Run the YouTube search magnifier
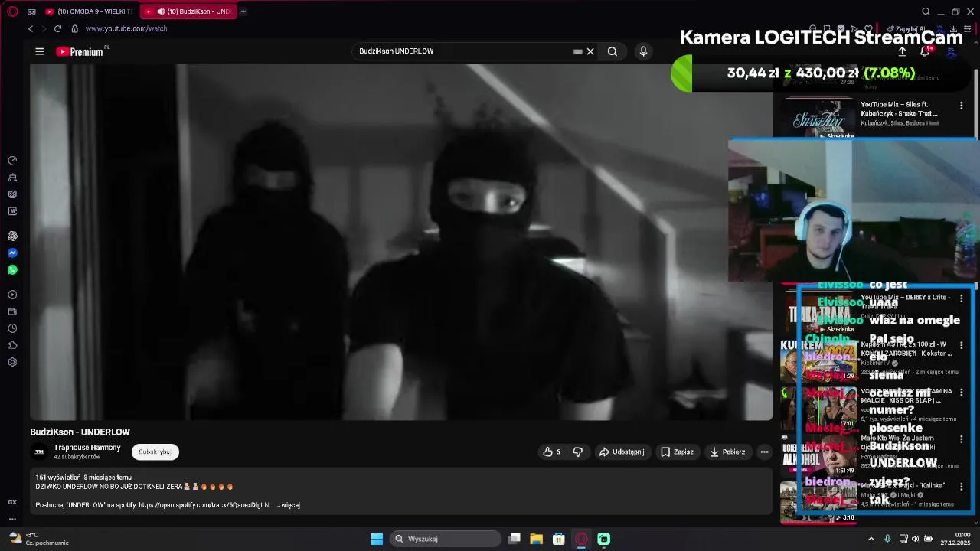 pos(612,51)
